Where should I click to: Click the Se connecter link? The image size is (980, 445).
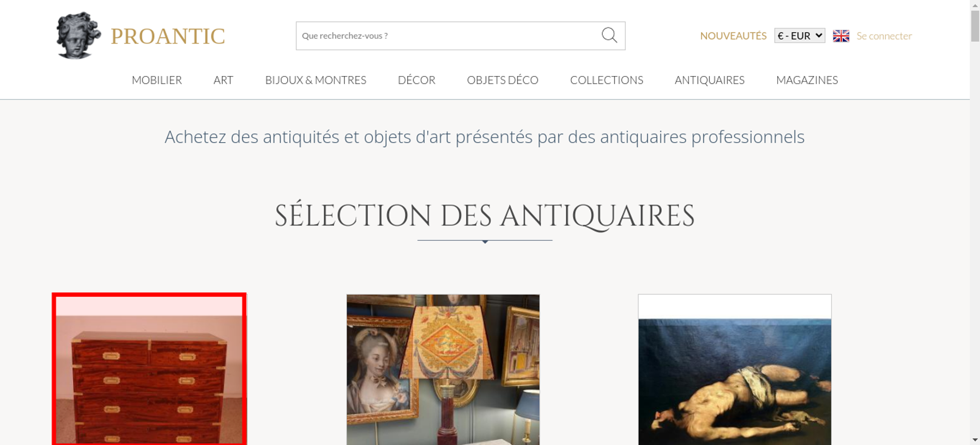(884, 36)
